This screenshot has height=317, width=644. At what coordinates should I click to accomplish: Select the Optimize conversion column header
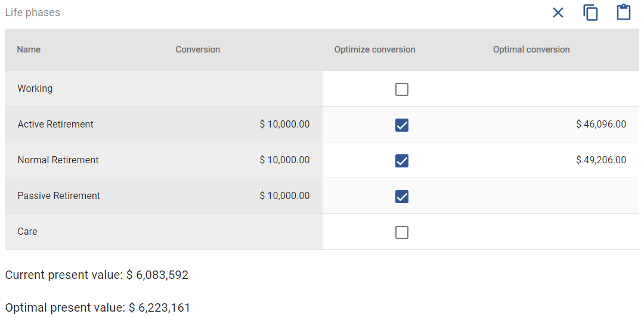(374, 49)
